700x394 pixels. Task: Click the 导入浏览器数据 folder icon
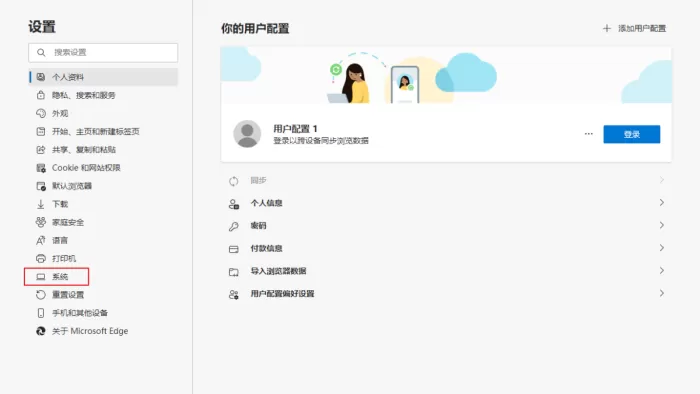click(x=233, y=272)
